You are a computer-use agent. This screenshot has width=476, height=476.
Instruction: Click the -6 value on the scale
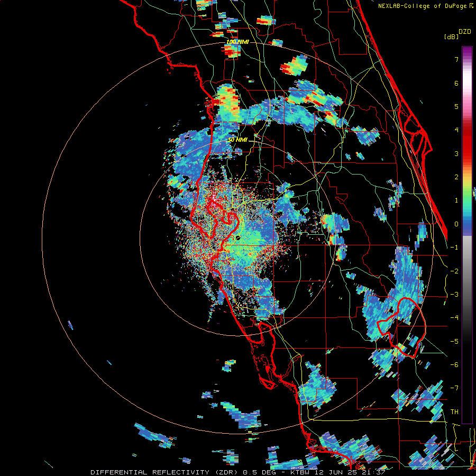(x=454, y=365)
